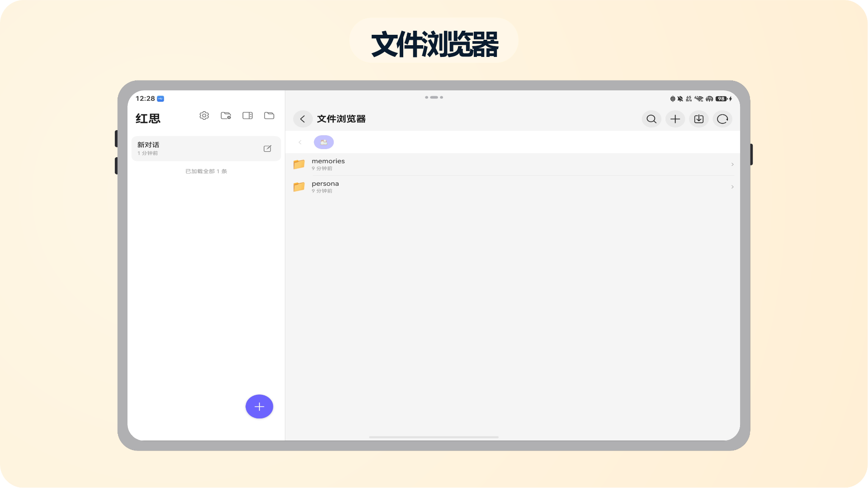Go back from 文件浏览器 page
The width and height of the screenshot is (868, 488).
303,119
